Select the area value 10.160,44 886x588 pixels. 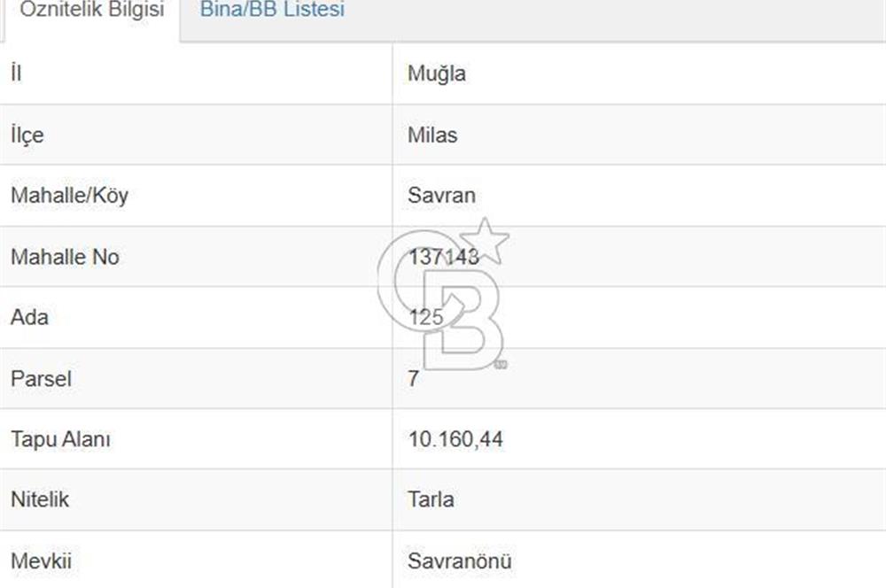coord(454,438)
